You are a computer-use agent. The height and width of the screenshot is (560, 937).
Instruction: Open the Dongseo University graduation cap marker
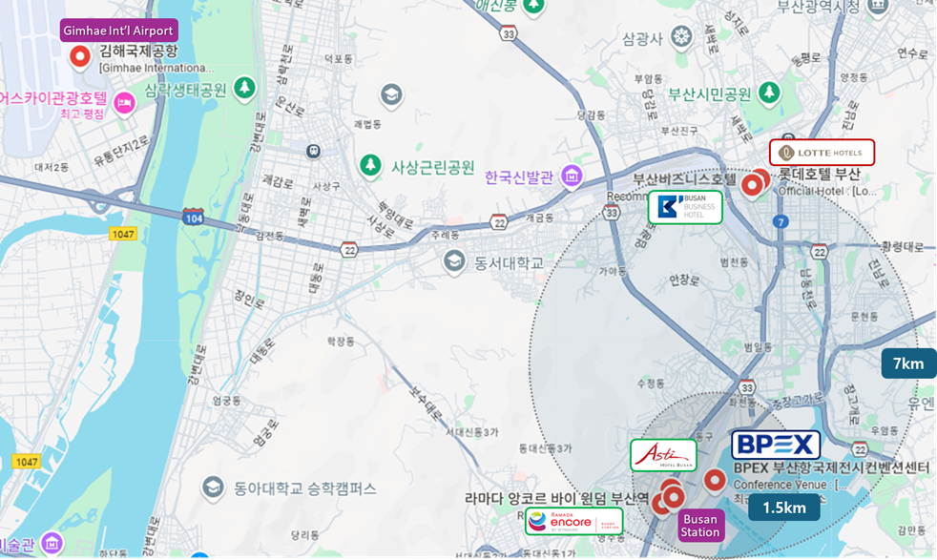tap(454, 261)
